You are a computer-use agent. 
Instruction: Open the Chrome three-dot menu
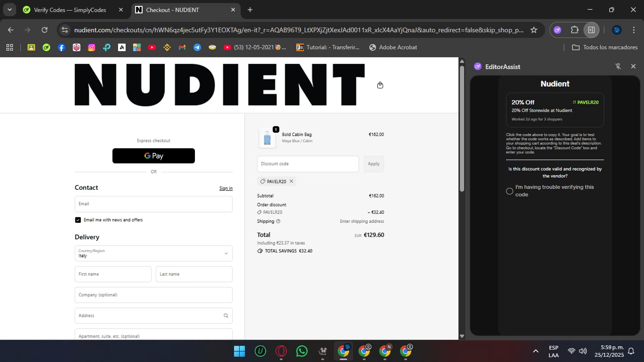[634, 30]
